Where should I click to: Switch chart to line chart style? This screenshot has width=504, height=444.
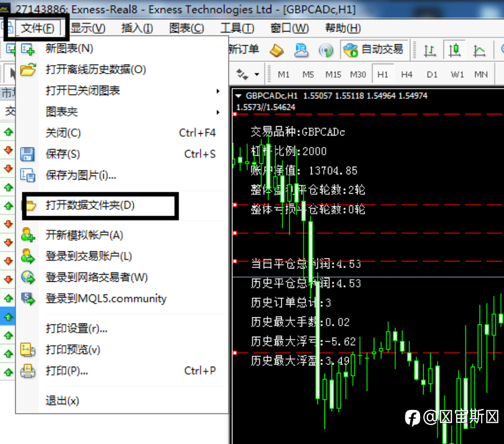click(x=479, y=50)
